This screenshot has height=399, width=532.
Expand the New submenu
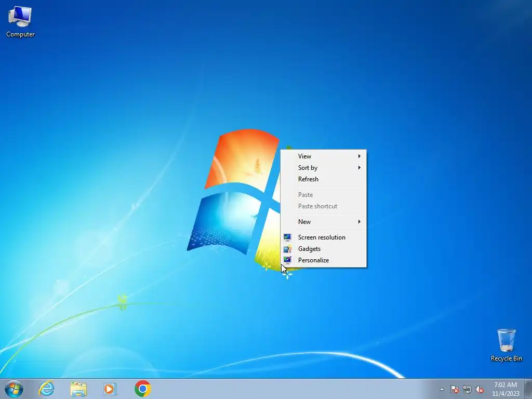pyautogui.click(x=323, y=221)
